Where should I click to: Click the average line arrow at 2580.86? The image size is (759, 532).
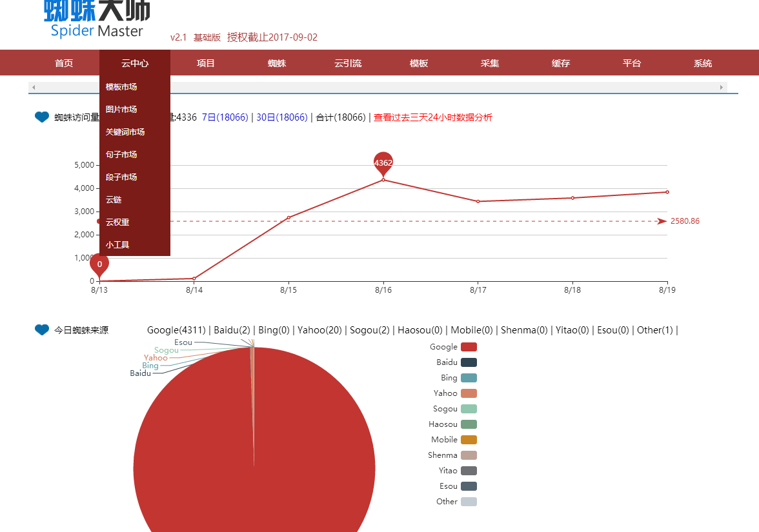click(x=662, y=221)
